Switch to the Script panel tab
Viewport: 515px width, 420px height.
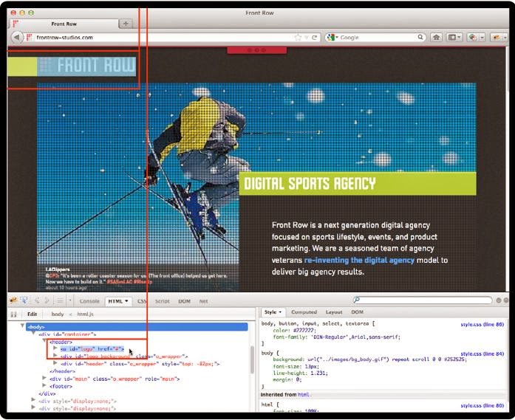click(x=163, y=301)
